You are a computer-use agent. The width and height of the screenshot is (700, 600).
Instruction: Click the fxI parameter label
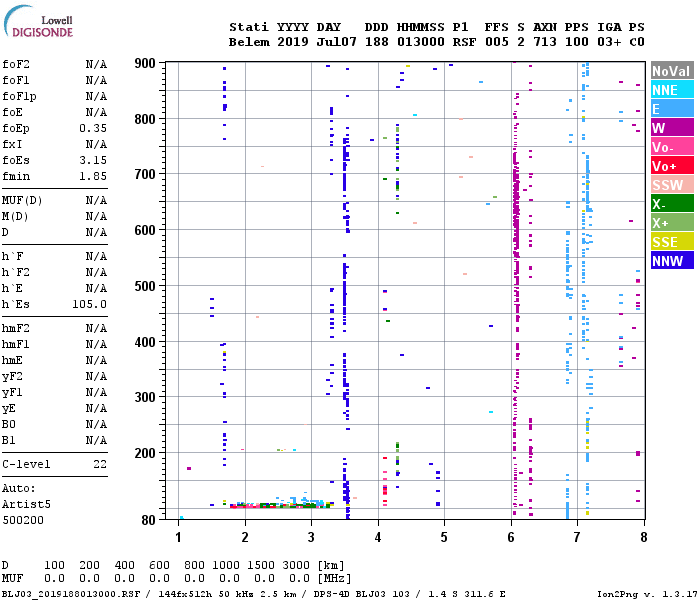pos(12,144)
